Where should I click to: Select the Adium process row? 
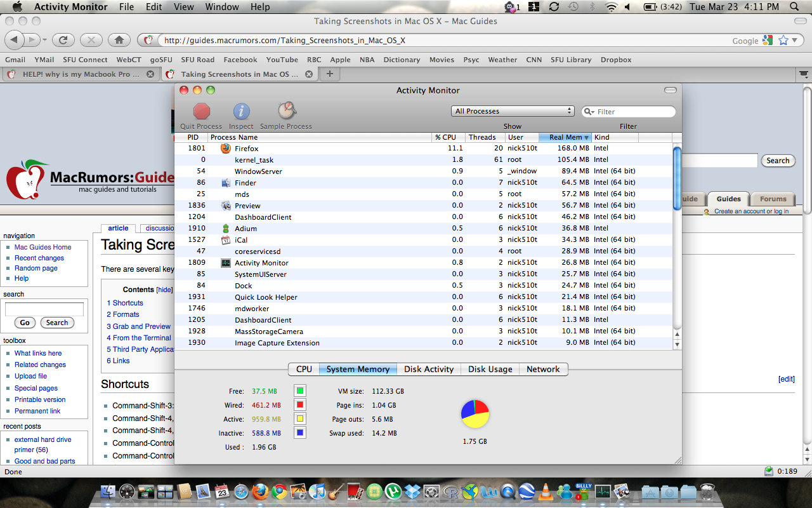pyautogui.click(x=424, y=229)
